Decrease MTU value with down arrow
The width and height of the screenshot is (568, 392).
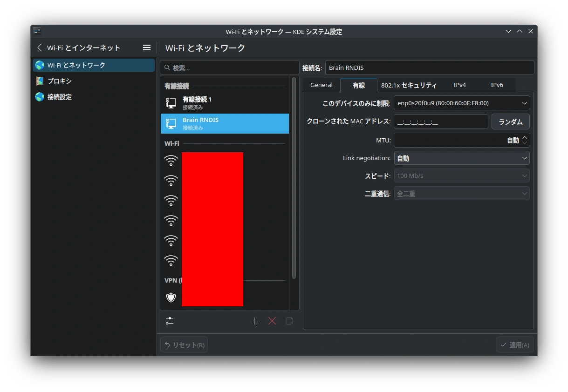point(525,143)
